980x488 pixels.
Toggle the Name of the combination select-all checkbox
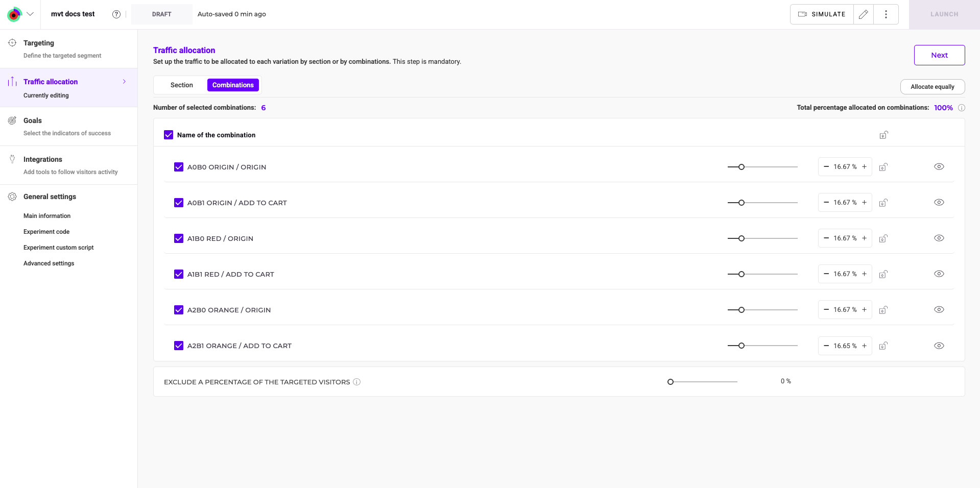point(169,135)
